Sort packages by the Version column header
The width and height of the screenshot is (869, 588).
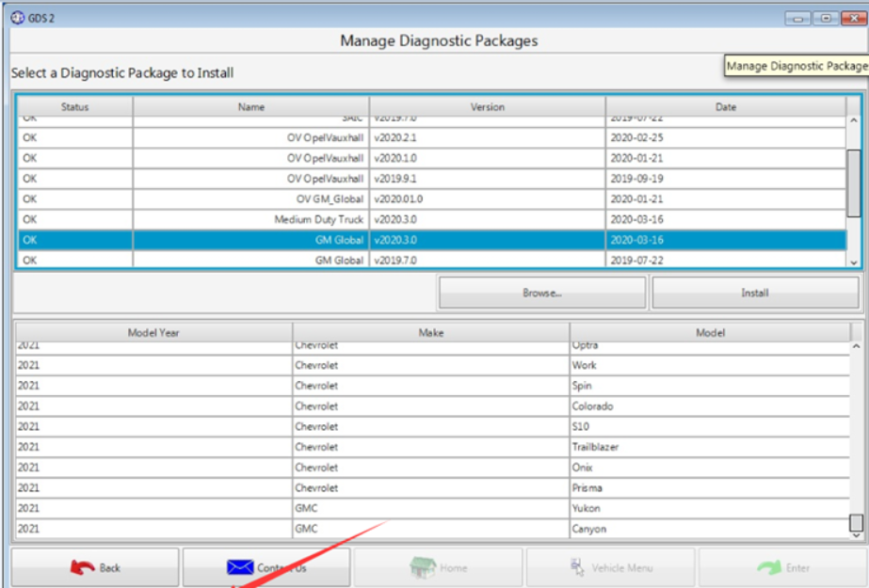coord(488,107)
